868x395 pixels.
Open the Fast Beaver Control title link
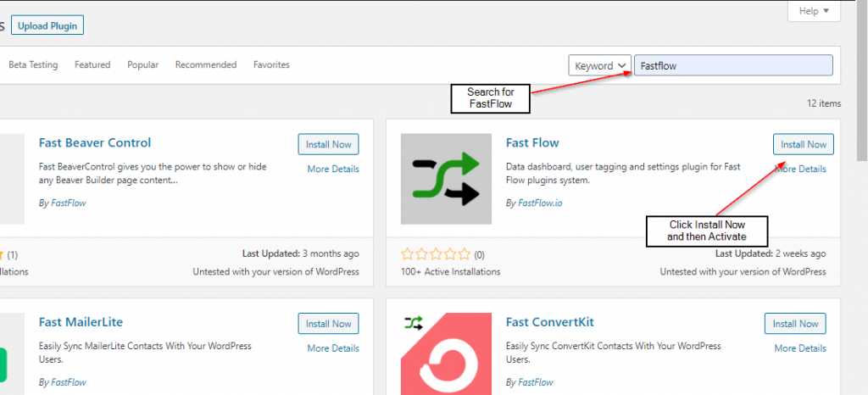point(95,142)
